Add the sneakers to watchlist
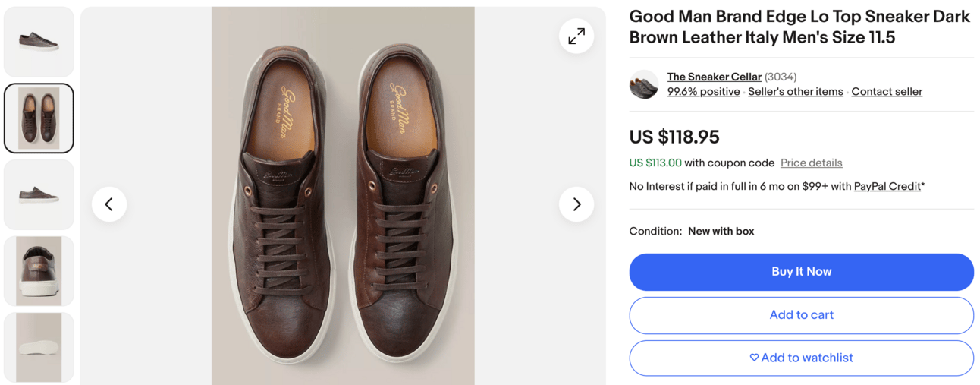Viewport: 980px width, 385px height. [801, 358]
